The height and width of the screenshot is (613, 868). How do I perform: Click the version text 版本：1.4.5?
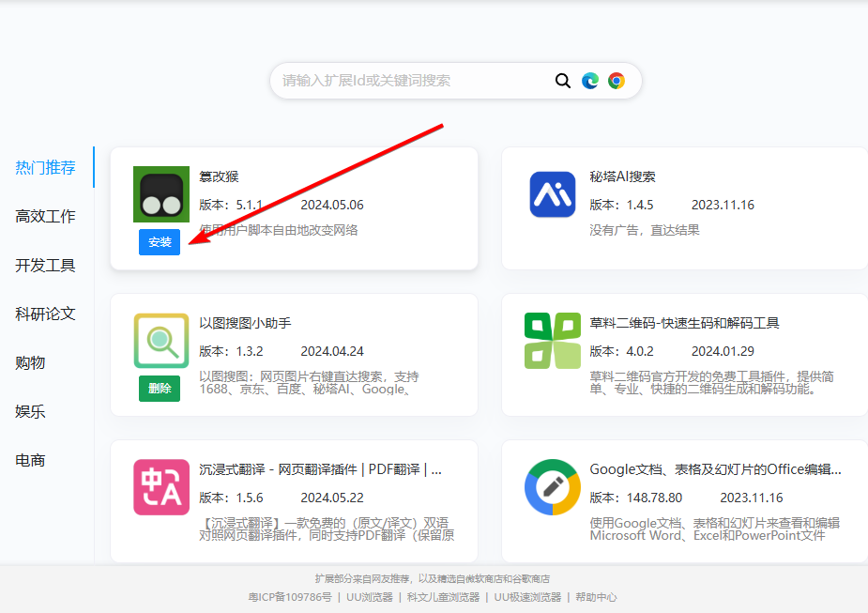[621, 205]
